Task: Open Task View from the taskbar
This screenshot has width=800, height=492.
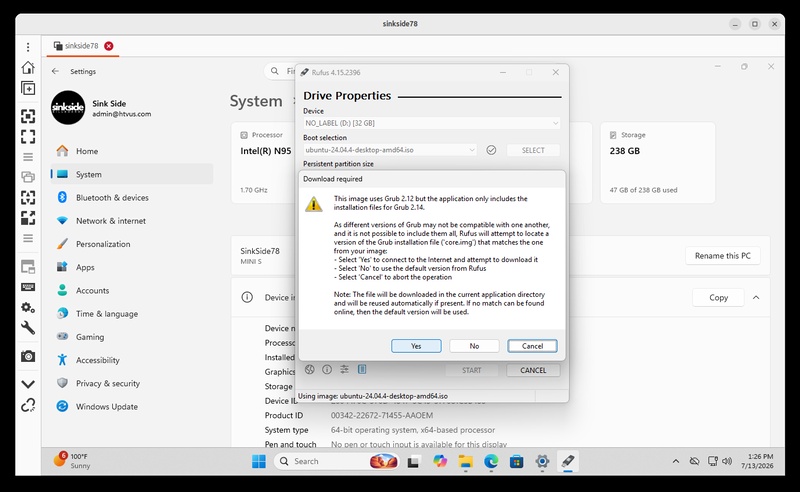Action: pyautogui.click(x=413, y=461)
